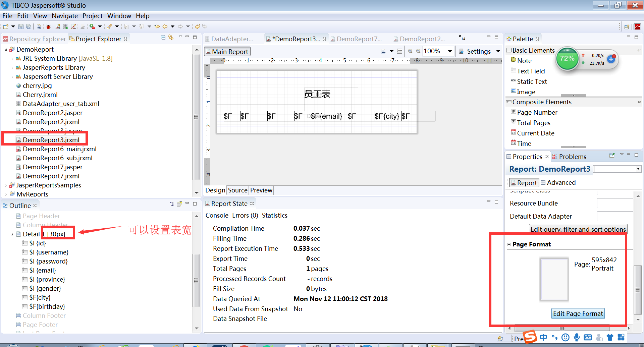Show hidden editor tabs list »14
Image resolution: width=644 pixels, height=347 pixels.
[462, 38]
